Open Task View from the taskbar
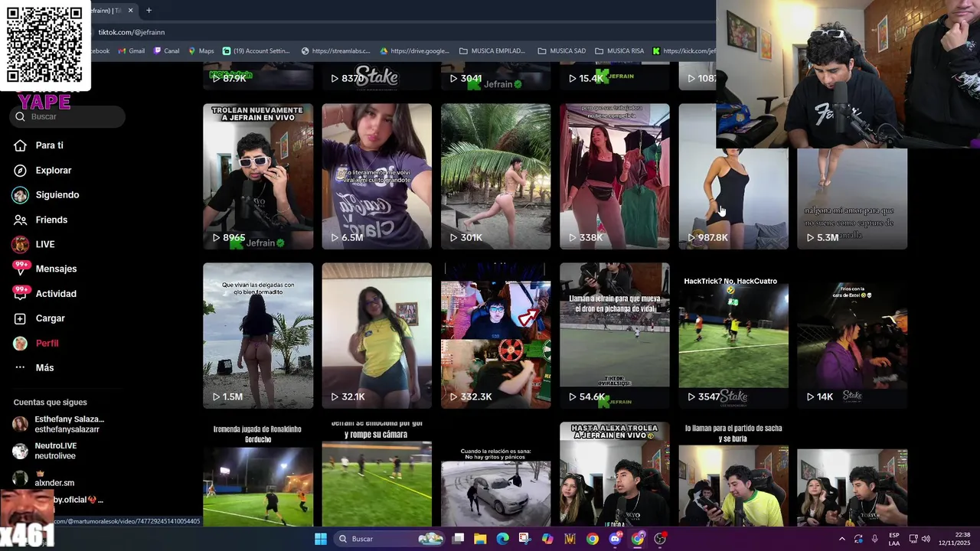This screenshot has width=980, height=551. (458, 539)
